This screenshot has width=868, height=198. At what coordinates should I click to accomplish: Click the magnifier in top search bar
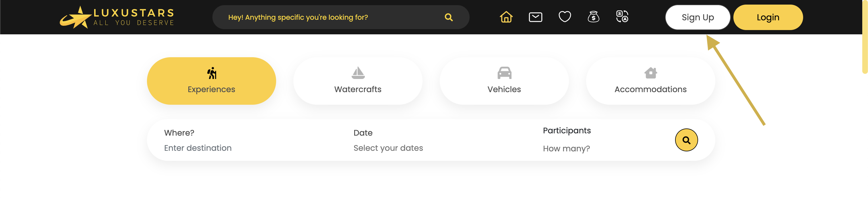click(448, 17)
